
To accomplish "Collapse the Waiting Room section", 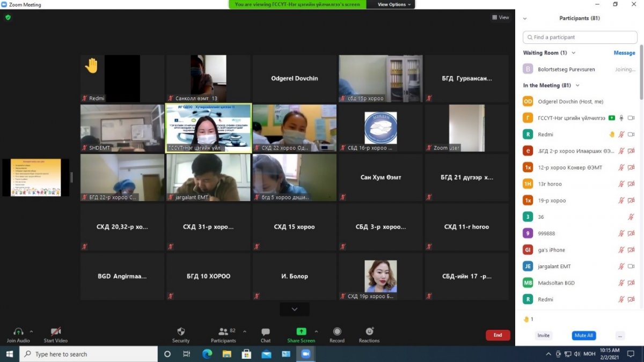I will (573, 53).
